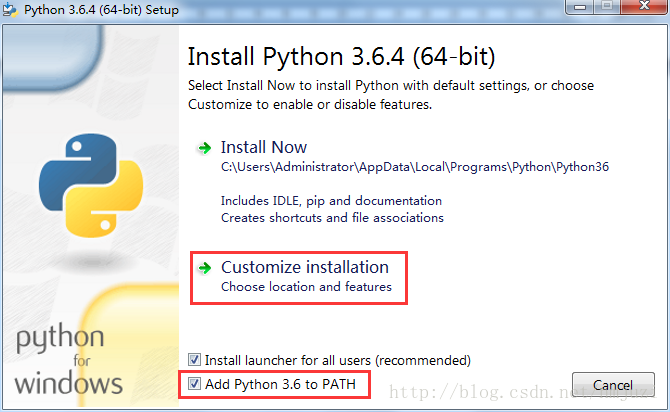Toggle the Add Python 3.6 to PATH checkbox
Screen dimensions: 670x412
pyautogui.click(x=194, y=384)
